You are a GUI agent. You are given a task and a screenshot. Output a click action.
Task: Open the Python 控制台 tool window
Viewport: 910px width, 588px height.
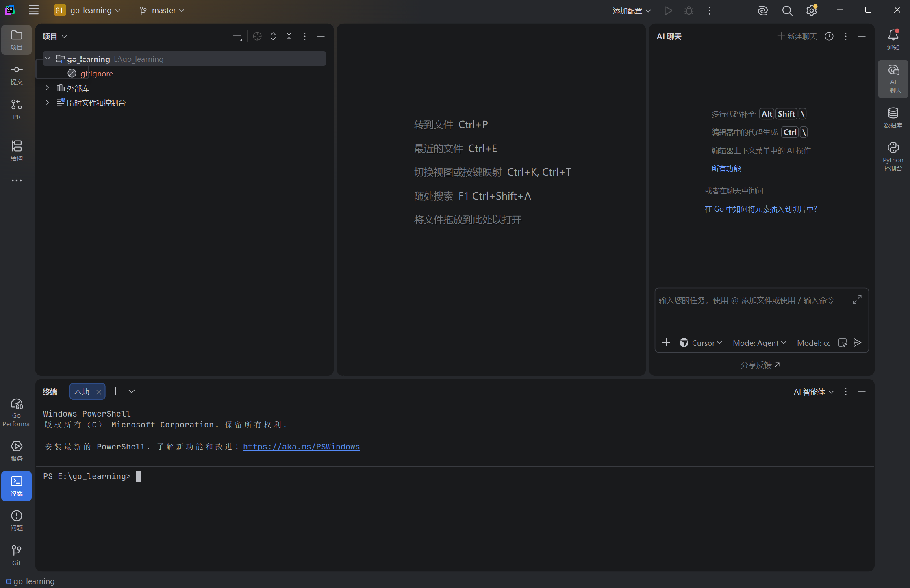[893, 157]
